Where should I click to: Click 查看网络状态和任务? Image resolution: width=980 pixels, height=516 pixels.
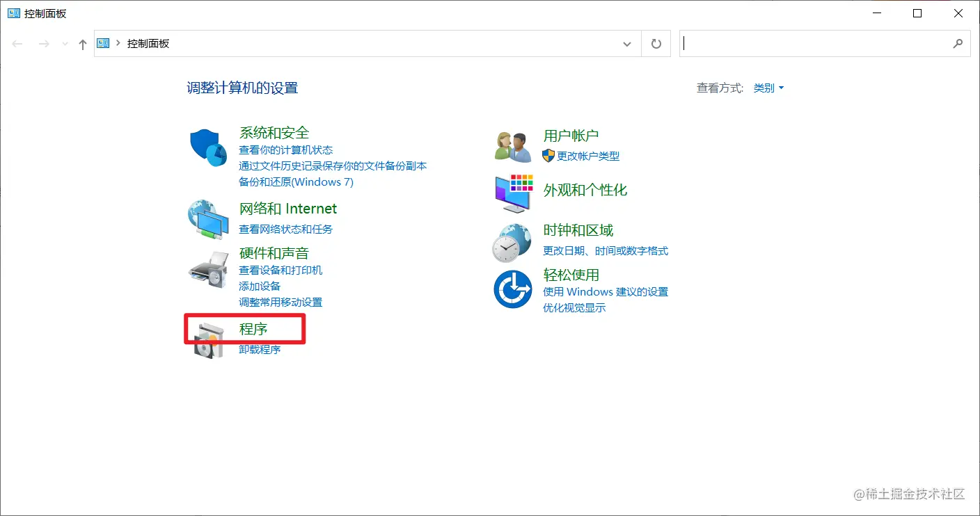[x=285, y=229]
